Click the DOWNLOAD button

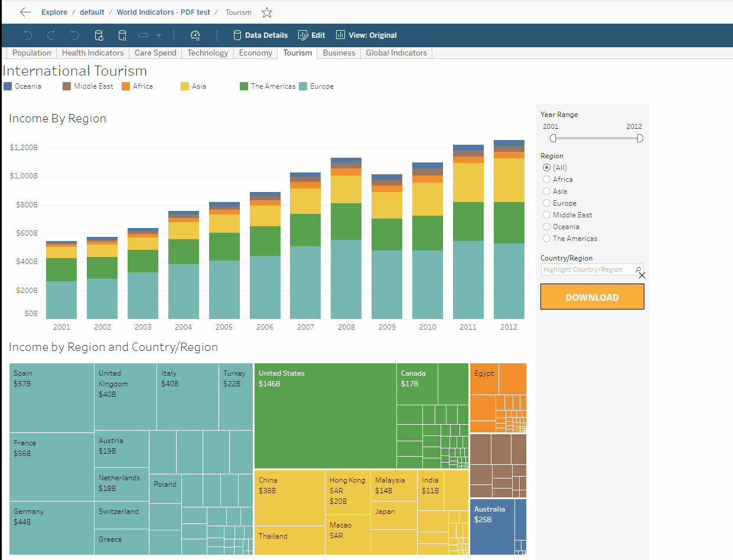(592, 297)
